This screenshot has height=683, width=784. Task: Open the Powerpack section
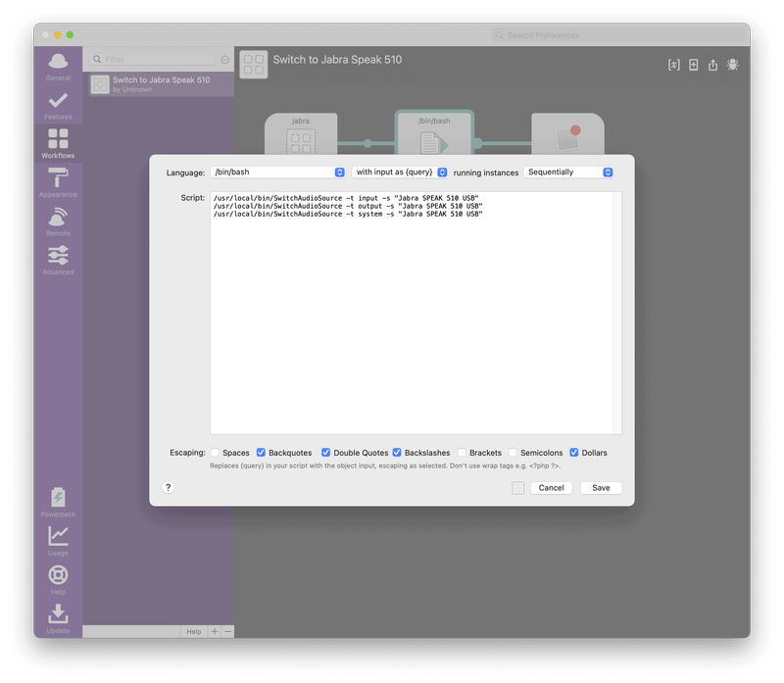pos(58,501)
